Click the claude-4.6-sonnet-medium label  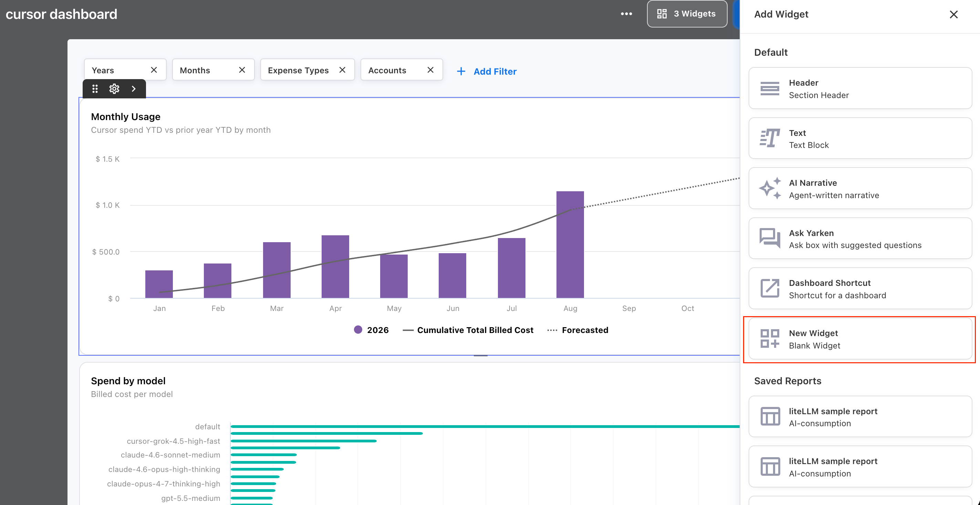(x=170, y=455)
